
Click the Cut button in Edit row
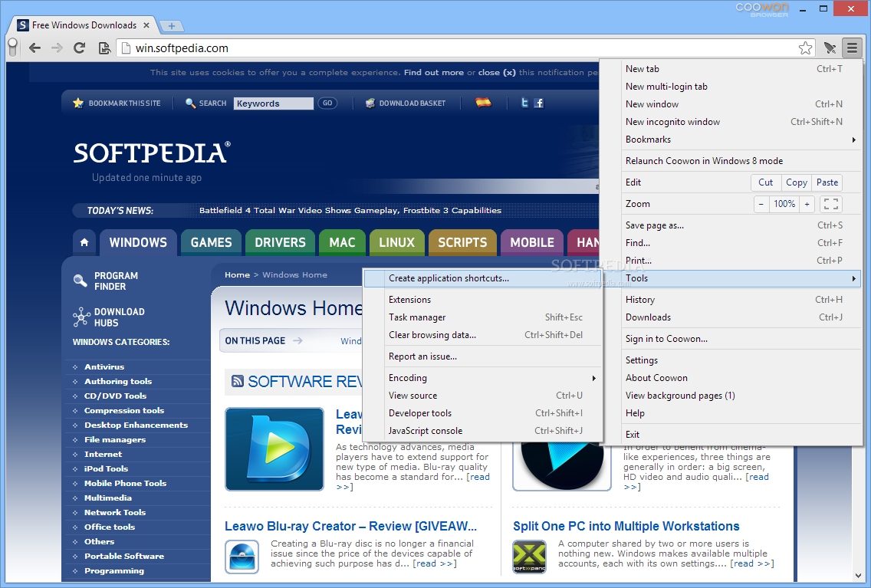pyautogui.click(x=765, y=182)
